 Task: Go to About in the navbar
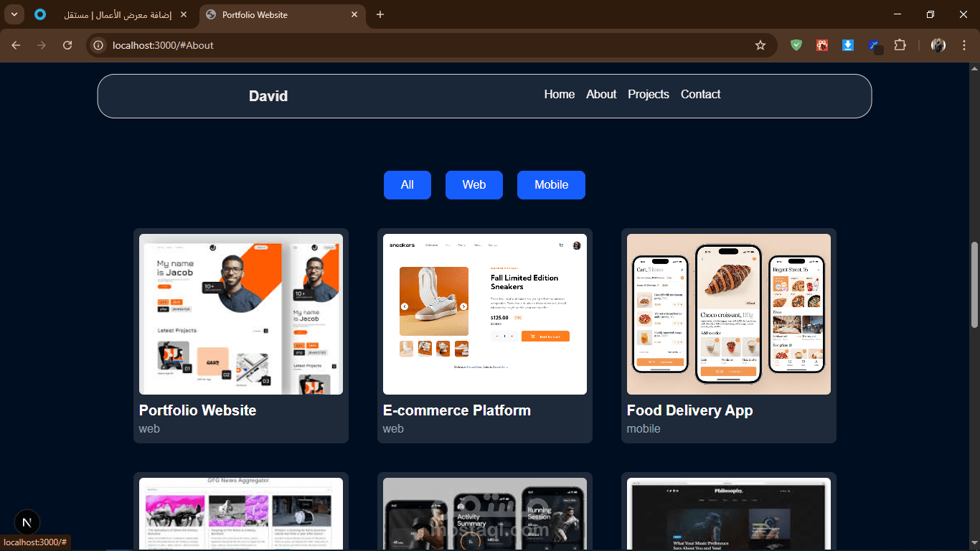click(x=601, y=95)
